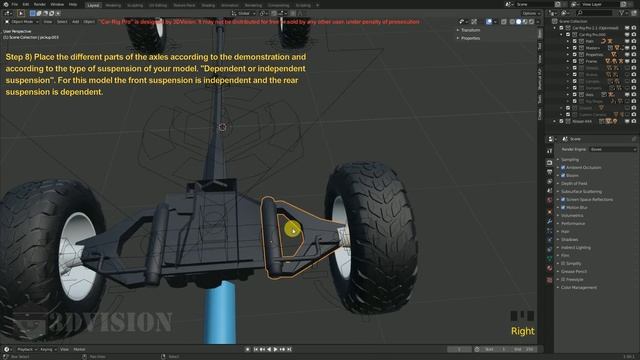Open the viewport Options dropdown
640x360 pixels.
(x=531, y=13)
